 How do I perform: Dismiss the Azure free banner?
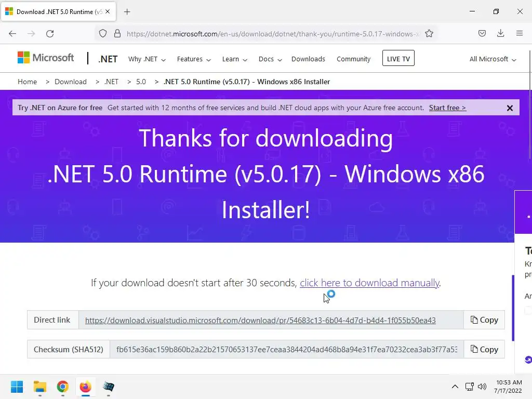pyautogui.click(x=510, y=108)
